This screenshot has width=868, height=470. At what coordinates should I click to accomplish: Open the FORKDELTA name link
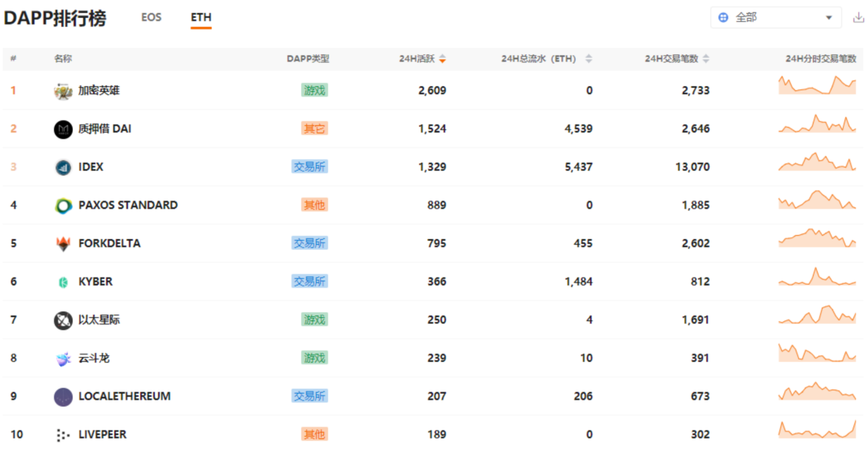pyautogui.click(x=109, y=243)
